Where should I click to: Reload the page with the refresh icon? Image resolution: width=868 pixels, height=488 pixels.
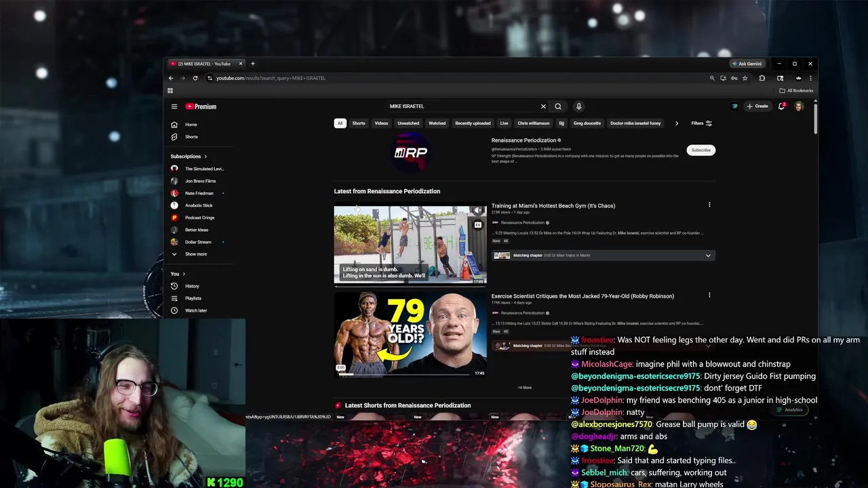click(x=195, y=78)
